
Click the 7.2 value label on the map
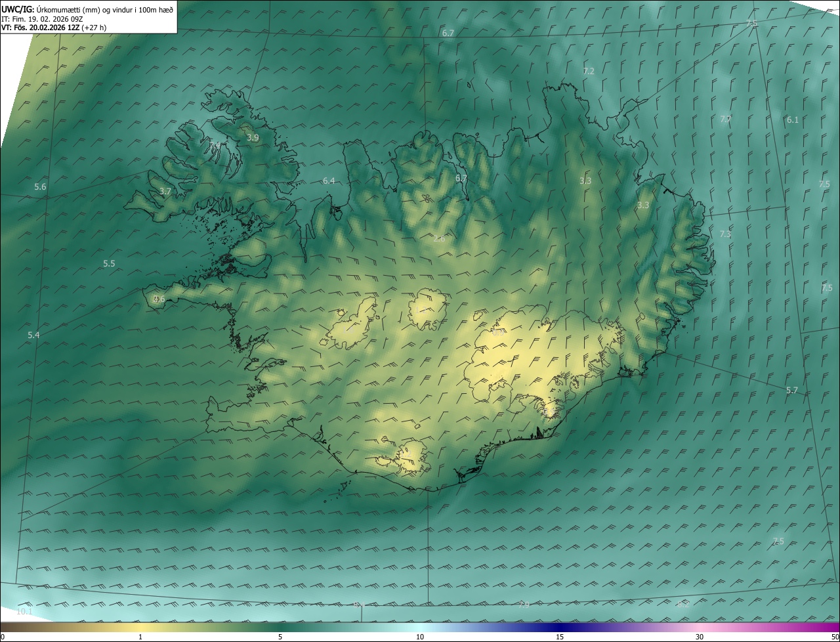point(589,71)
